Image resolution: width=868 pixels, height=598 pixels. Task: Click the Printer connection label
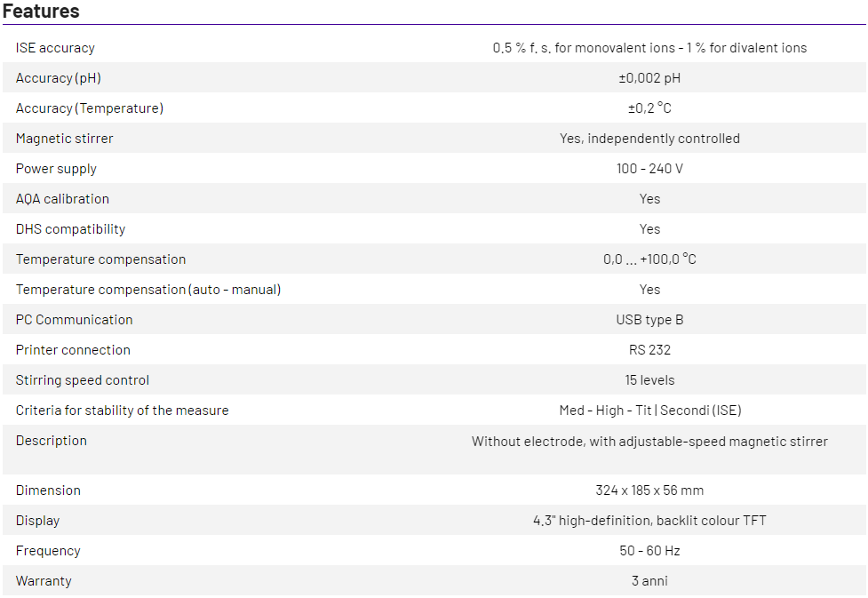pyautogui.click(x=73, y=350)
